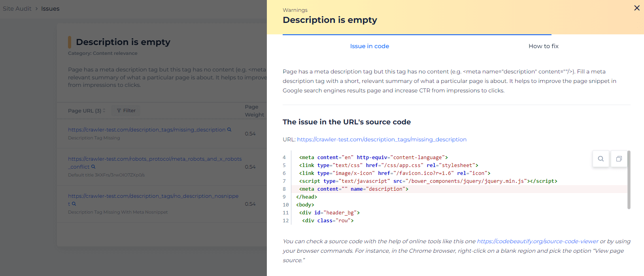This screenshot has width=644, height=276.
Task: Select code line 5 with app.css link
Action: click(389, 165)
